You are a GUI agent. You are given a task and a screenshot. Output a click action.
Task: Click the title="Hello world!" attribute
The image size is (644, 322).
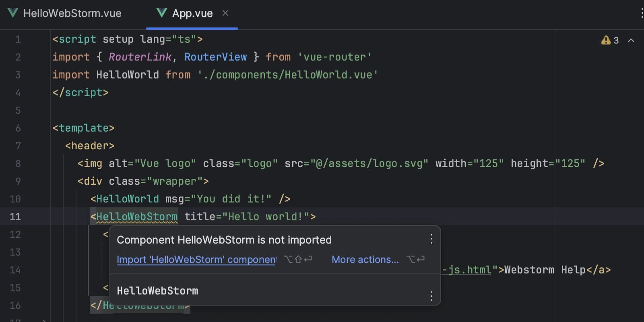[247, 217]
